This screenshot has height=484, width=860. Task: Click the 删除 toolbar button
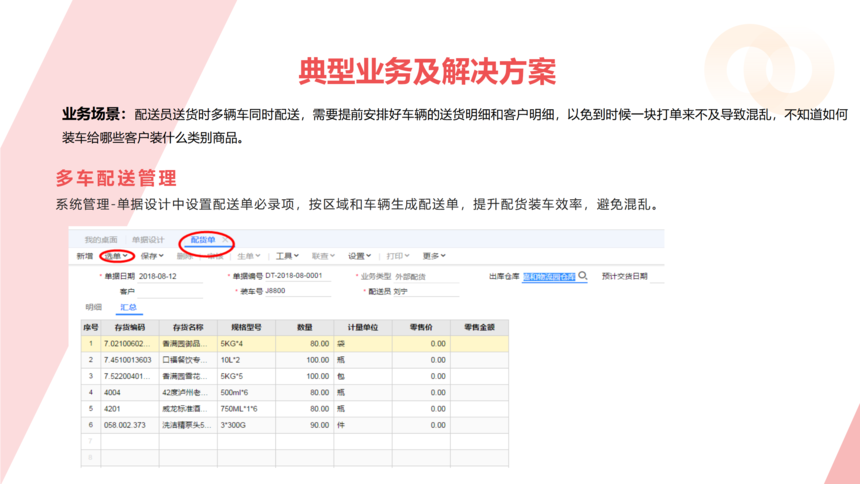[185, 256]
